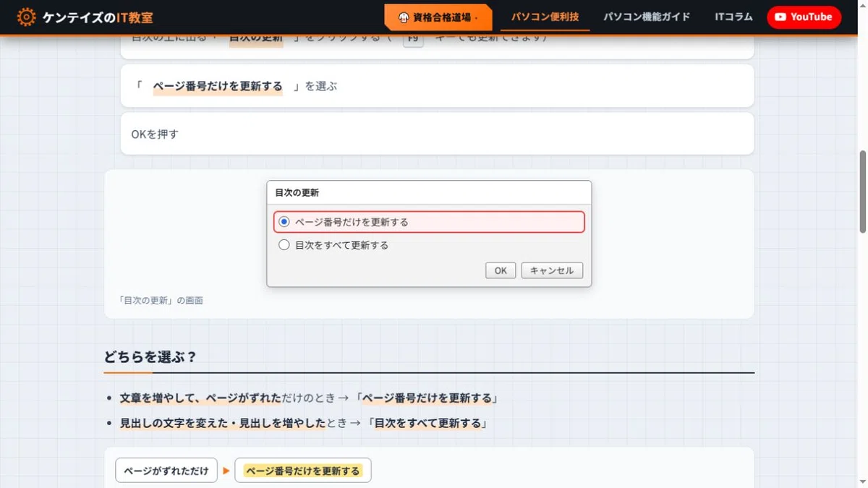Click the bullet text starting 文章を増やして
The width and height of the screenshot is (868, 488).
(x=310, y=398)
